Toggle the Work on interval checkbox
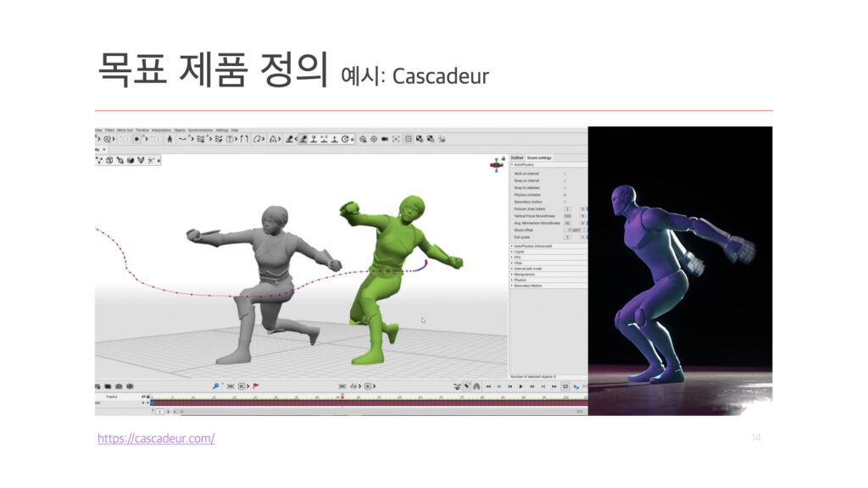The height and width of the screenshot is (488, 868). (x=565, y=174)
